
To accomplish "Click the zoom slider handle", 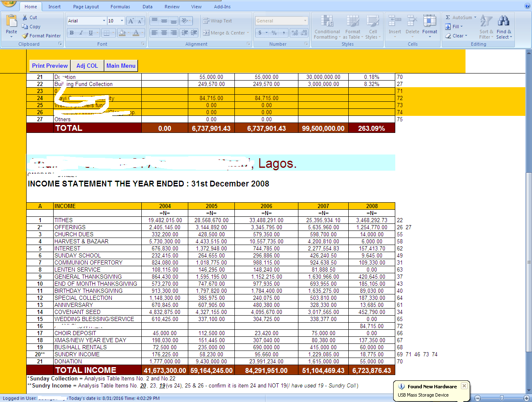I will [502, 398].
